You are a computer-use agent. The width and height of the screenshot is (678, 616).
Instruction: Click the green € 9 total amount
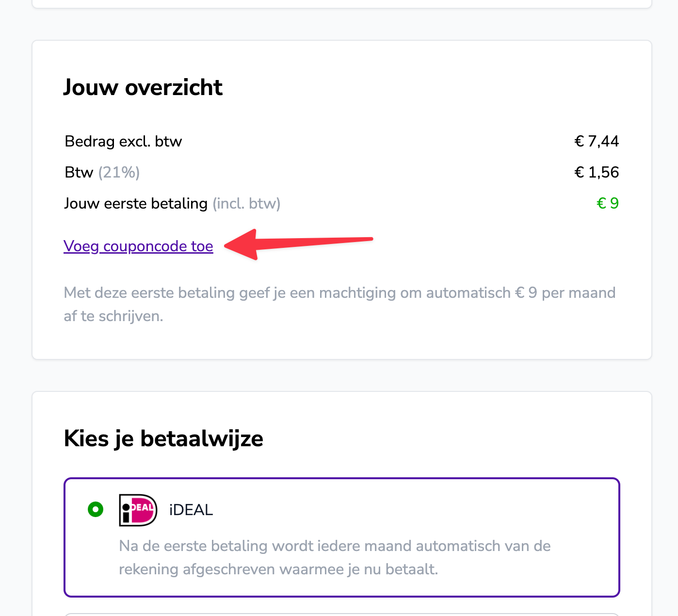pyautogui.click(x=608, y=203)
